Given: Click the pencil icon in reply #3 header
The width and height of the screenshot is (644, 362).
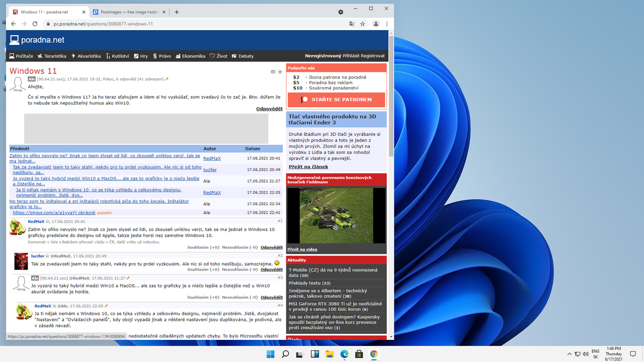Looking at the screenshot, I should coord(128,278).
